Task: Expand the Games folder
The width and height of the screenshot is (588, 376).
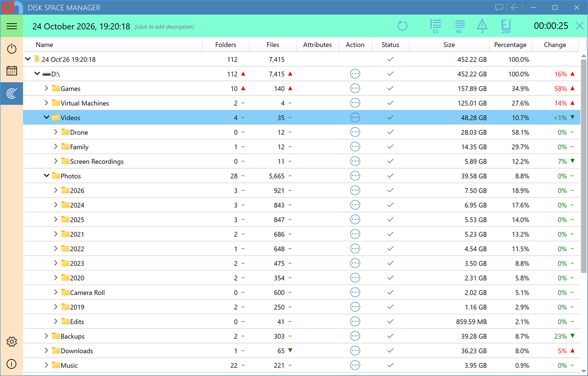Action: coord(47,88)
